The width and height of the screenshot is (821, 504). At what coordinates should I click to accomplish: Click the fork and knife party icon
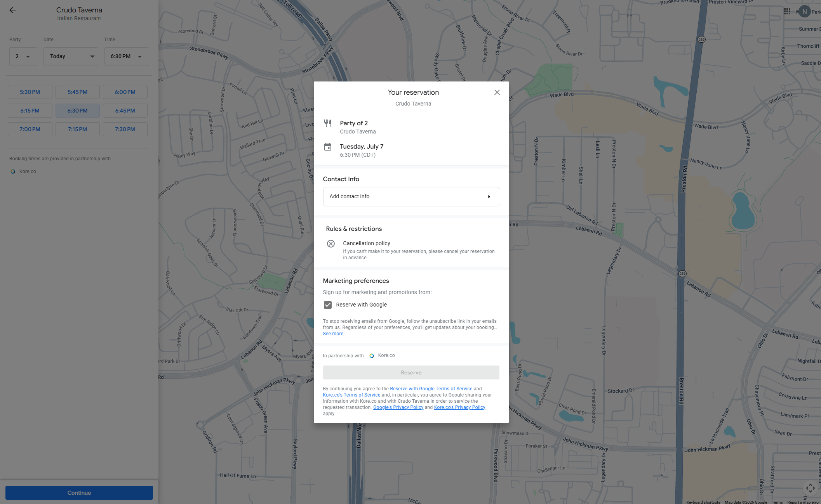[328, 123]
